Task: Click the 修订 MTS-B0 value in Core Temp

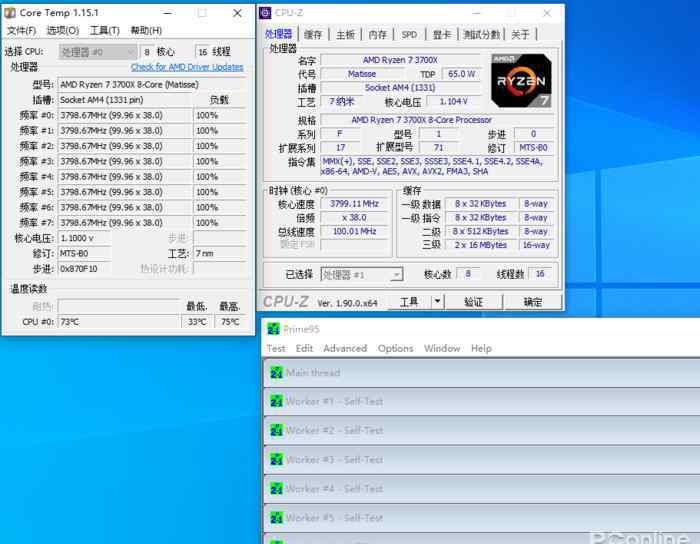Action: [84, 253]
